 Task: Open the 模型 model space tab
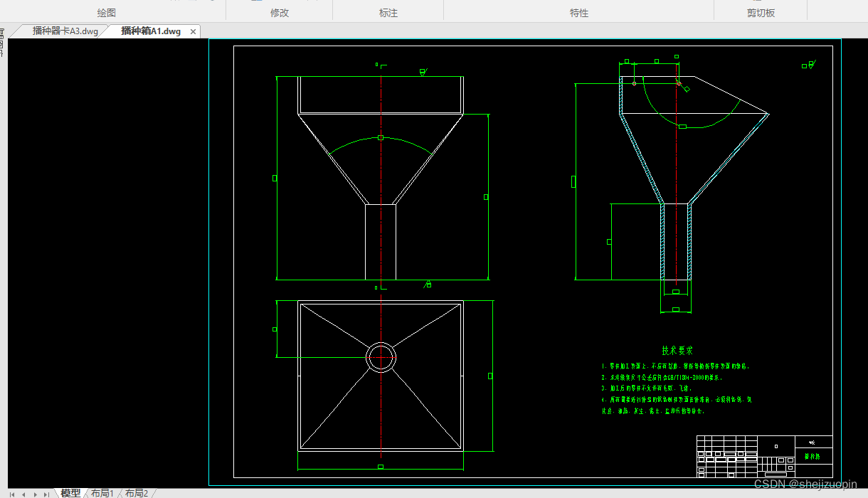70,493
